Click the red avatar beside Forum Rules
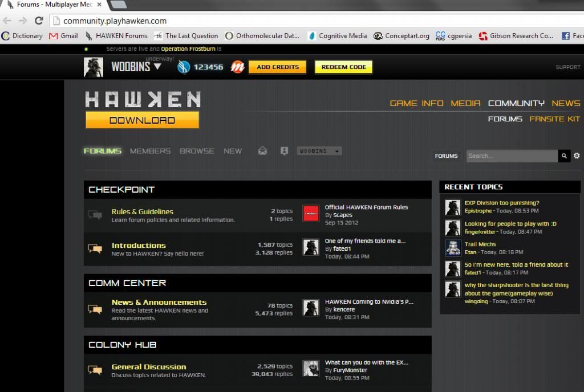 pyautogui.click(x=311, y=214)
